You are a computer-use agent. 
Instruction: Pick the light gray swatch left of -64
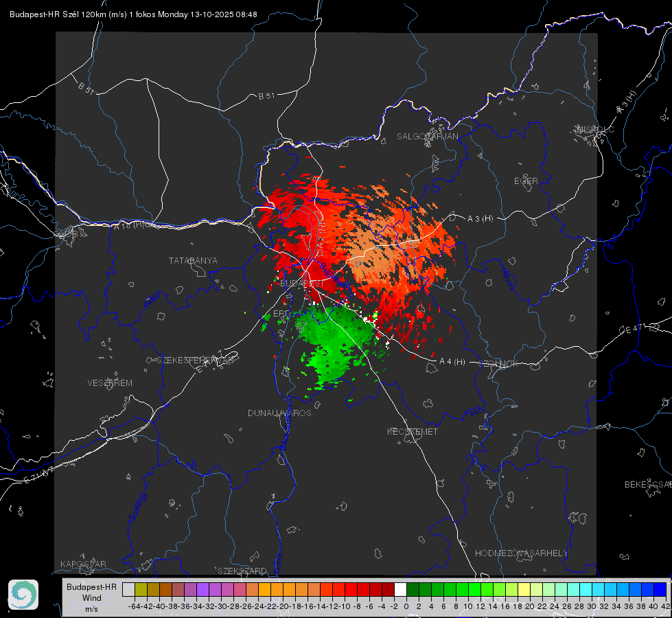click(x=128, y=589)
